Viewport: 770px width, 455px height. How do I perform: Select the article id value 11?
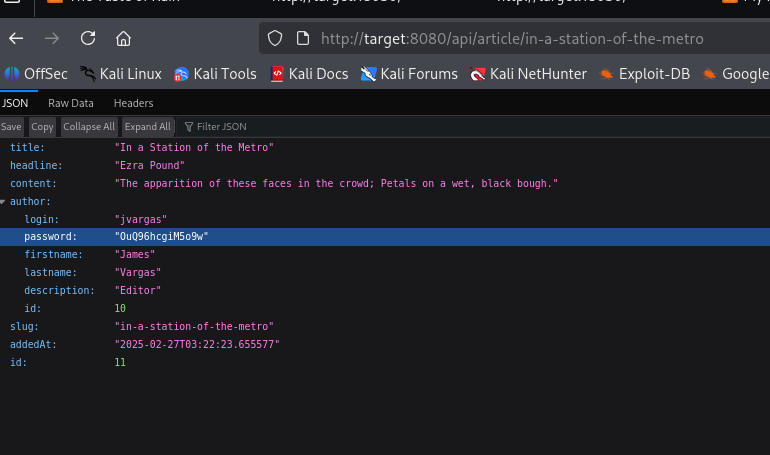tap(120, 362)
